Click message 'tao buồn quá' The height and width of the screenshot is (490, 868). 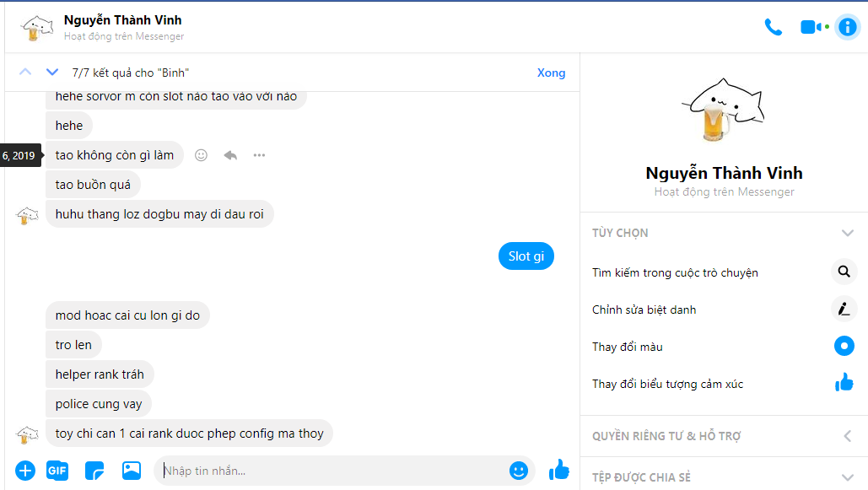[x=93, y=185]
